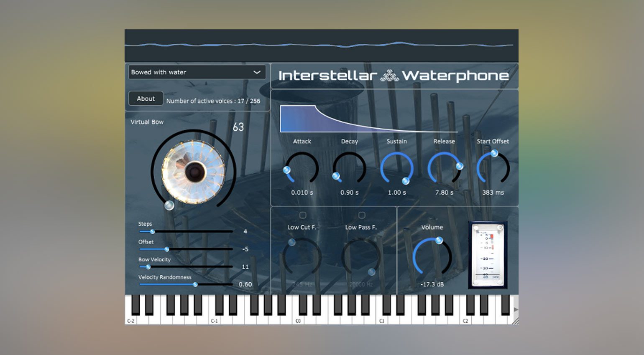Viewport: 644px width, 355px height.
Task: Click the Attack value '0.010 s'
Action: click(x=302, y=193)
